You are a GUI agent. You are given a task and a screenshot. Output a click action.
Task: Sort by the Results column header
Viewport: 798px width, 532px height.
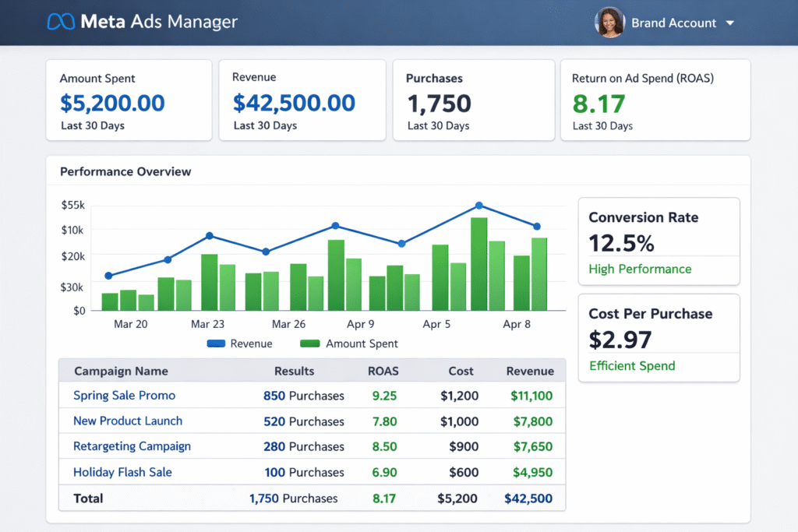pos(294,372)
